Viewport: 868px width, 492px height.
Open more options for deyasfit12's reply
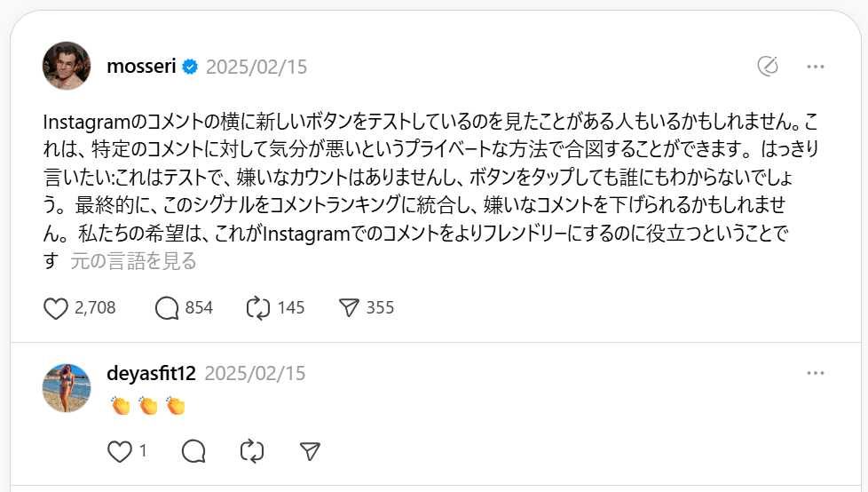[x=816, y=373]
